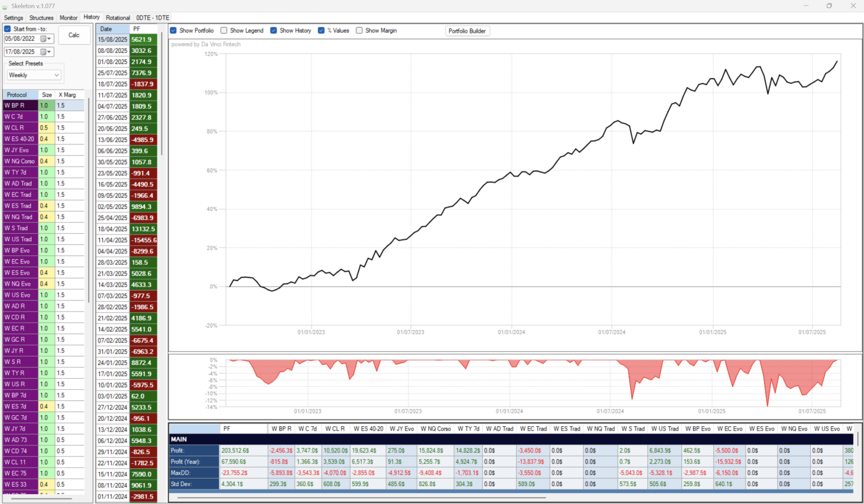Open the Portfolio Builder

tap(467, 31)
